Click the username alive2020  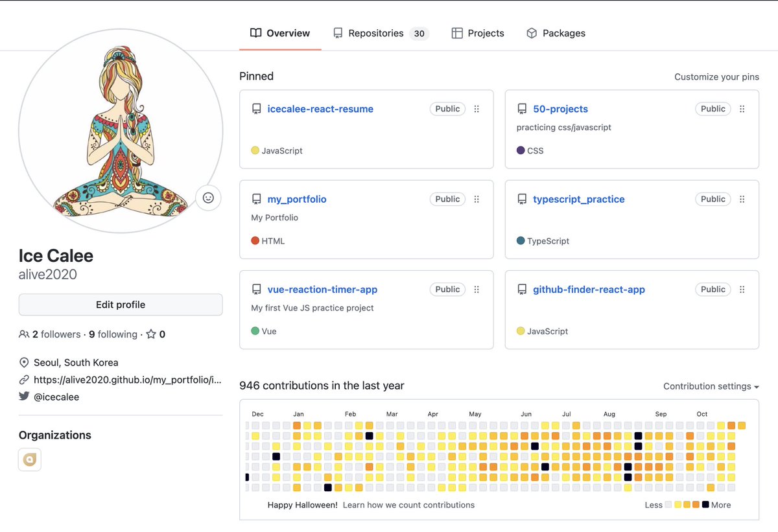(48, 274)
